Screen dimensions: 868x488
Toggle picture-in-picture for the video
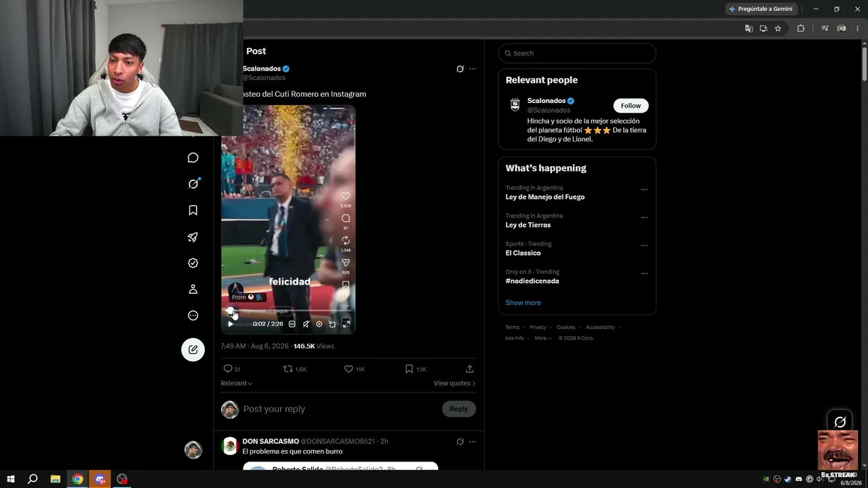click(332, 324)
